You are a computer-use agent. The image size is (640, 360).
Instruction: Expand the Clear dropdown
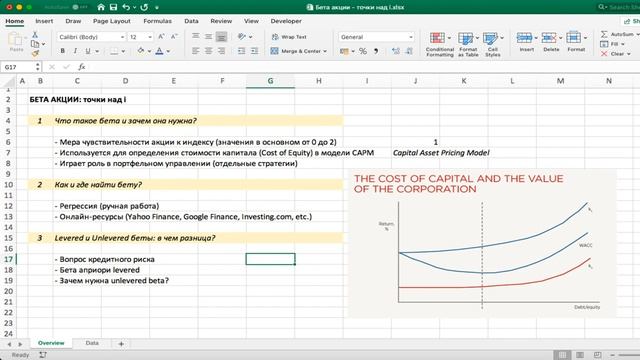[629, 54]
